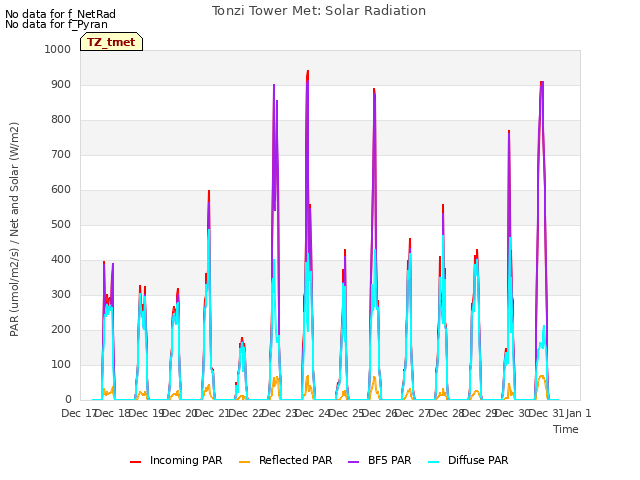This screenshot has height=480, width=640.
Task: Click the 600 y-axis tick label
Action: tap(61, 190)
